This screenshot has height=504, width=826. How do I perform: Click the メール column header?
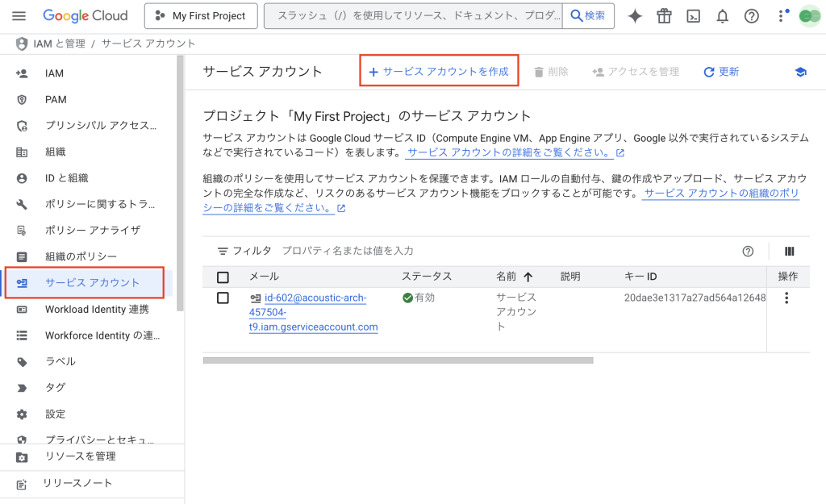[x=264, y=277]
